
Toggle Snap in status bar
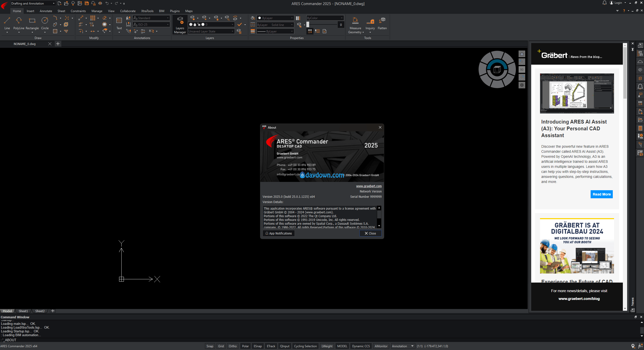pos(210,346)
